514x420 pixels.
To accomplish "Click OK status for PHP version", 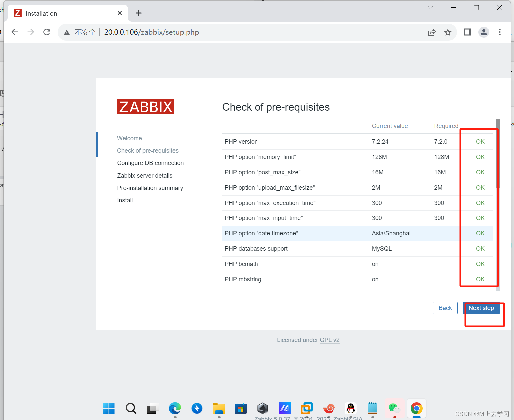I will pos(480,142).
